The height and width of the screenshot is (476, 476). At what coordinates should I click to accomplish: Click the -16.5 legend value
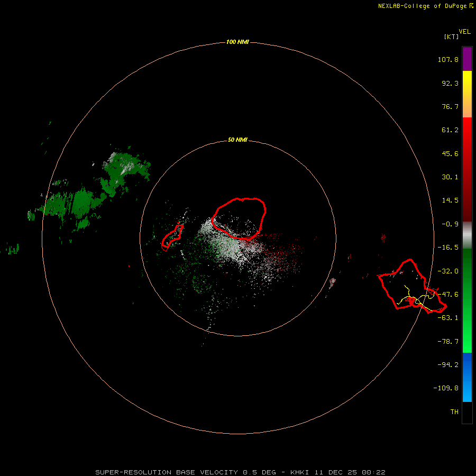point(448,248)
